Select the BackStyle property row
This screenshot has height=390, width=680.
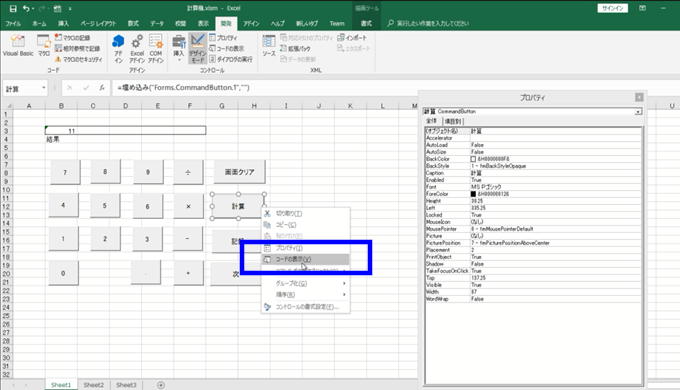tap(533, 166)
